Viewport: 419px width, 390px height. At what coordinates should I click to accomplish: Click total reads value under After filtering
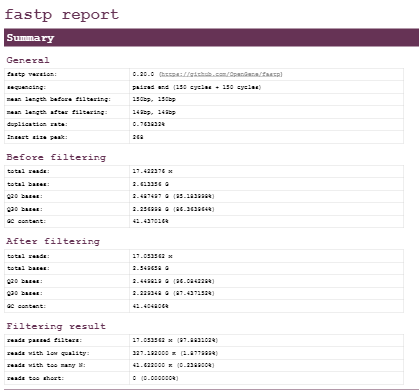(x=152, y=256)
